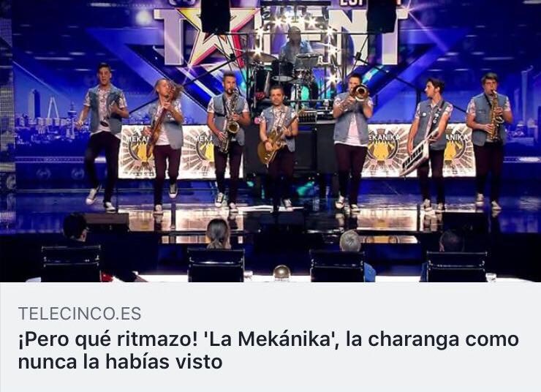Click the leftmost judge's chair
The width and height of the screenshot is (541, 392).
click(71, 264)
